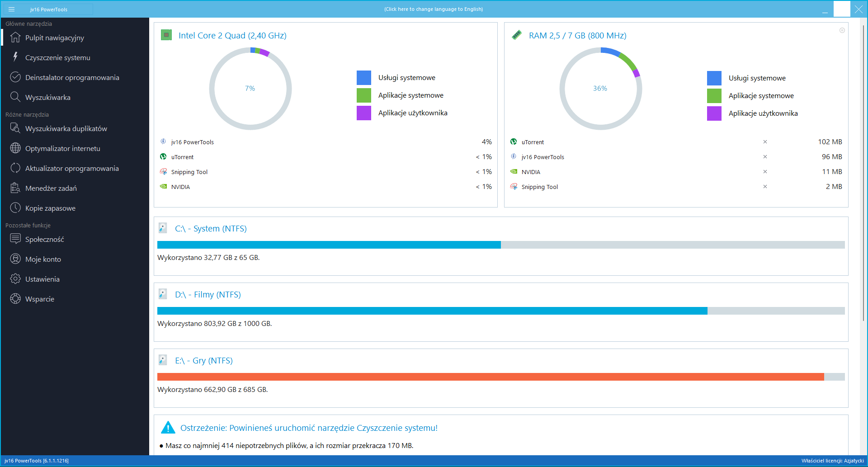Screen dimensions: 868x467
Task: Click the 7% CPU usage gauge
Action: coord(250,88)
